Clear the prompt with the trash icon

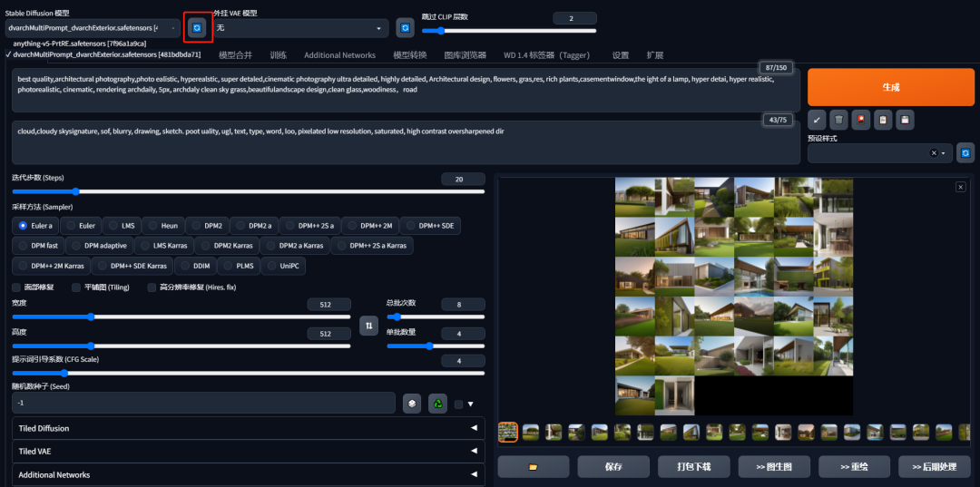click(839, 120)
